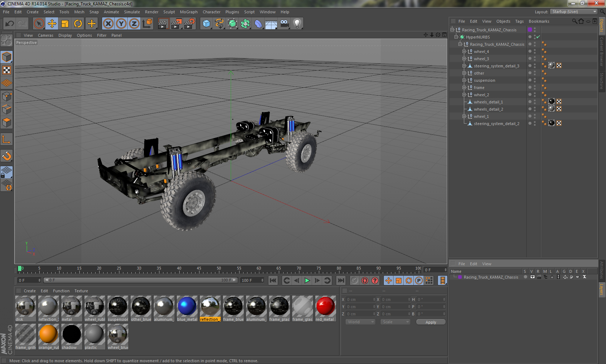
Task: Open the viewport Display menu
Action: 65,35
